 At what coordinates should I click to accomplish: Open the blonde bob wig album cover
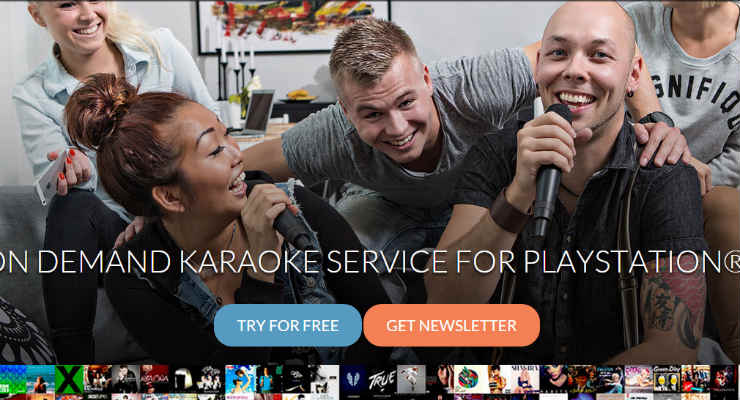(183, 379)
